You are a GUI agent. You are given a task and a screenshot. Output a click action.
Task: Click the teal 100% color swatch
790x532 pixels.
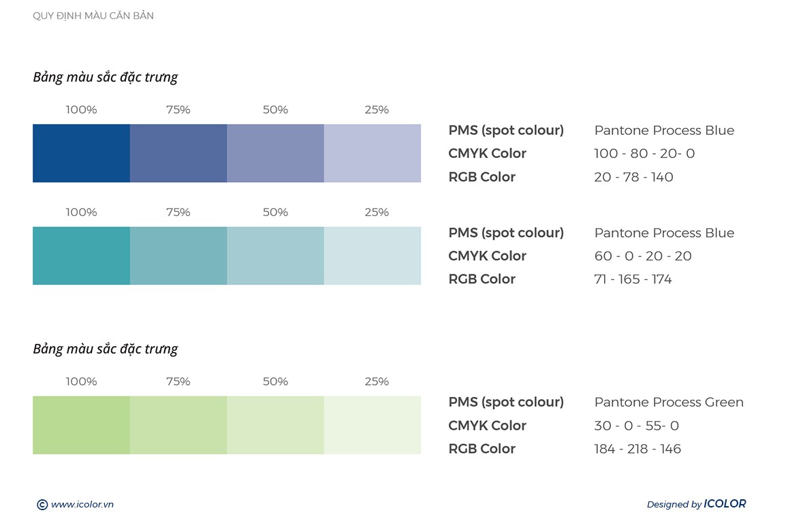81,255
